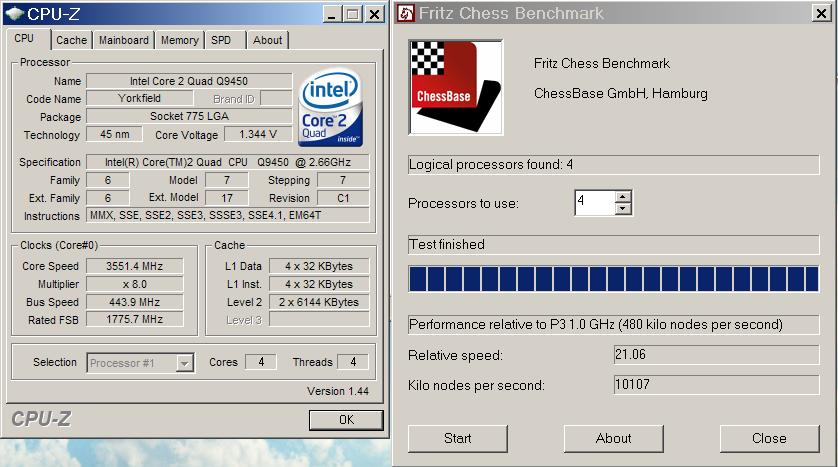Click the technology value 45 nm
The height and width of the screenshot is (467, 838).
[114, 135]
